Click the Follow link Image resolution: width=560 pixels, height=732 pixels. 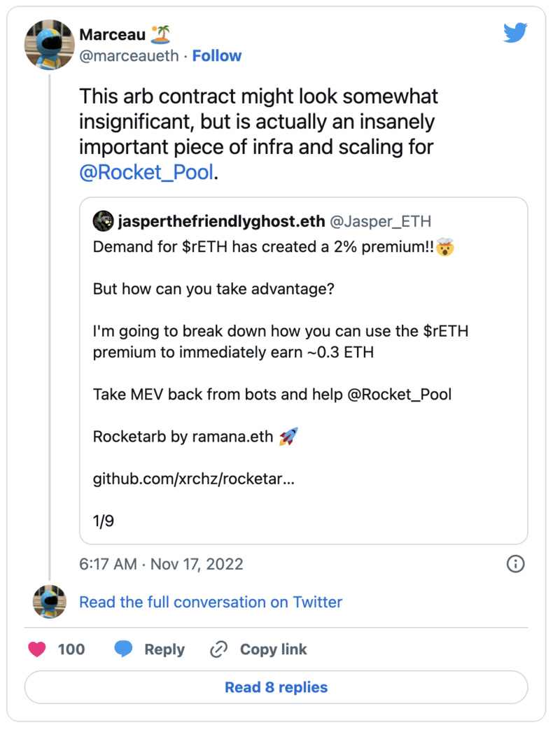point(217,56)
